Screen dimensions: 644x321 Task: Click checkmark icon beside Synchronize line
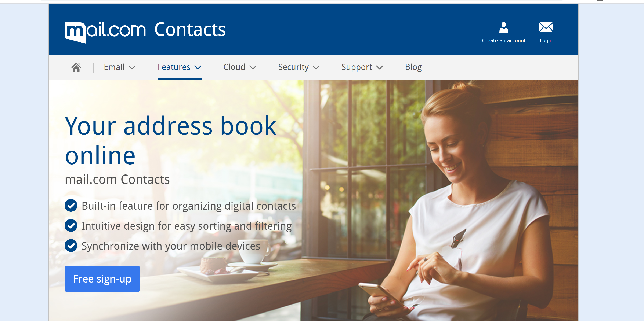71,246
